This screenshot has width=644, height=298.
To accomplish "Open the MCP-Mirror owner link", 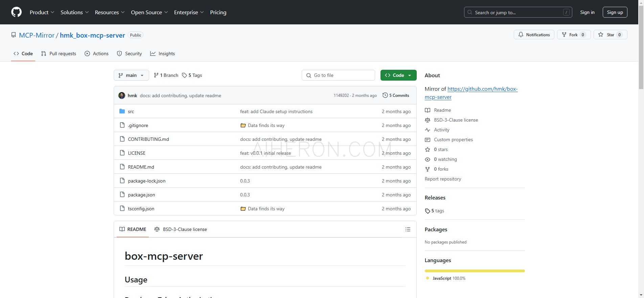I will pos(37,35).
